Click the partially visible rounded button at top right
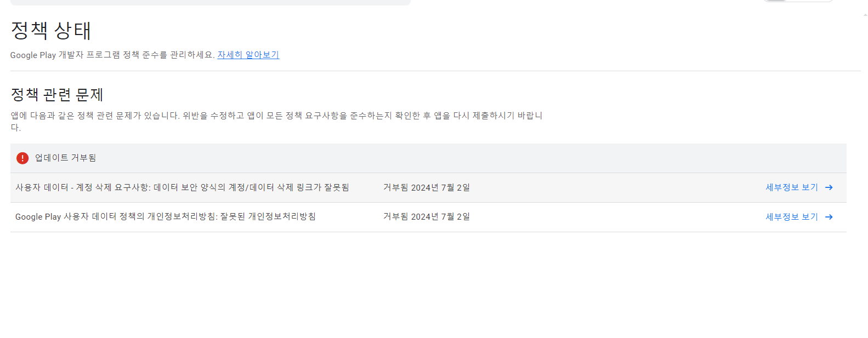Viewport: 868px width, 338px height. [x=798, y=1]
